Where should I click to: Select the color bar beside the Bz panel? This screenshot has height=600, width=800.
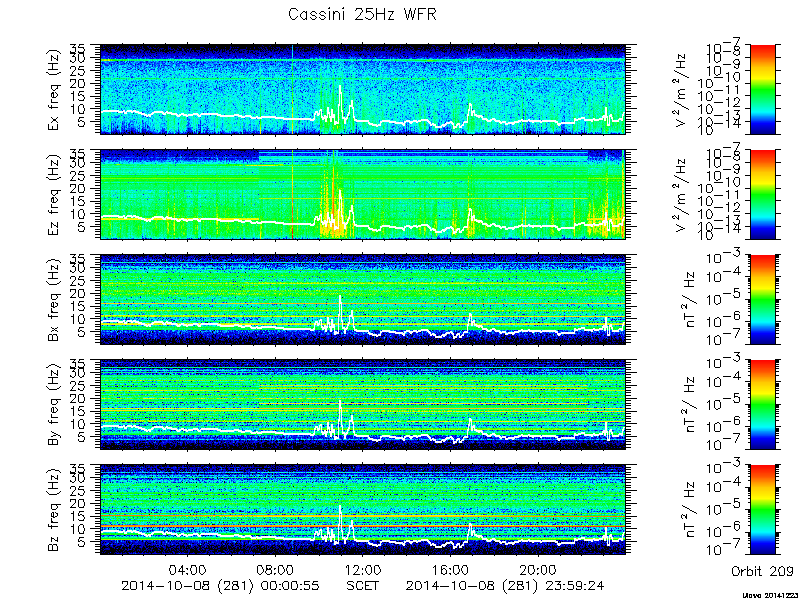pyautogui.click(x=762, y=509)
